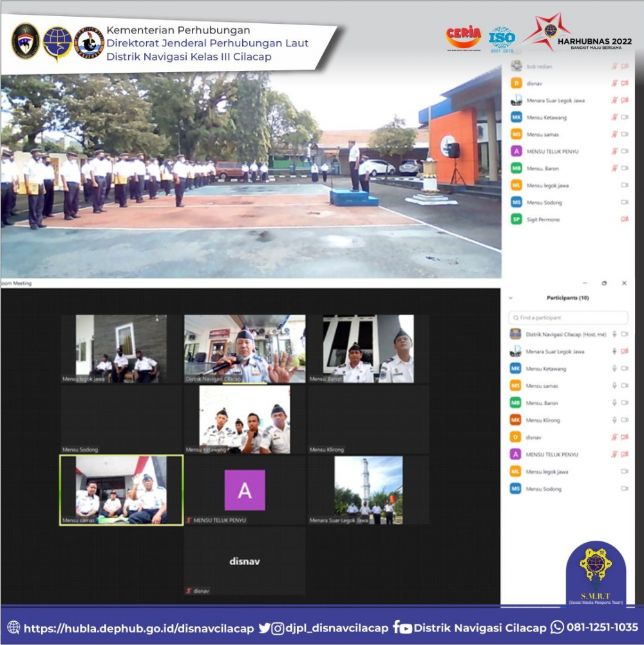Click the Direktorat Jenderal Perhubungan Laut header text
Screen dimensions: 644x645
tap(207, 43)
